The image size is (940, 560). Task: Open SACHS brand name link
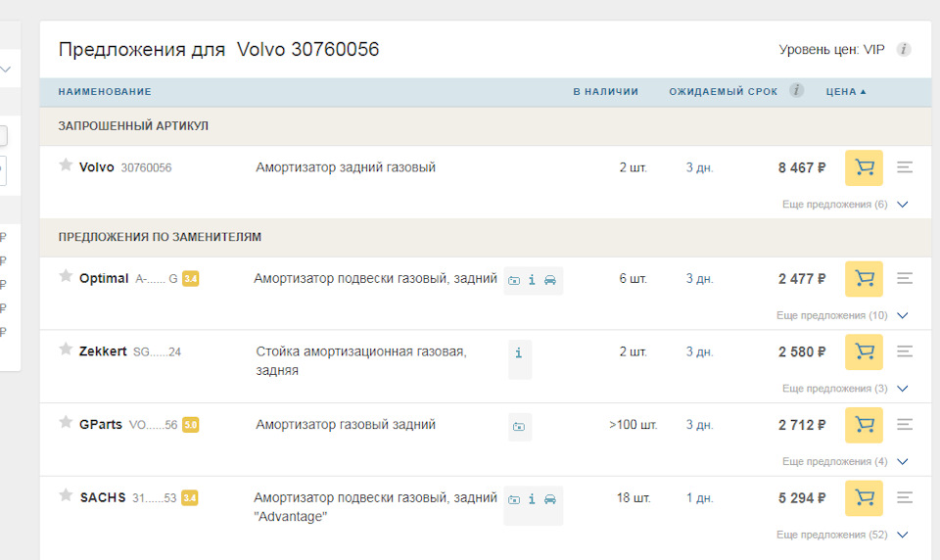click(103, 497)
